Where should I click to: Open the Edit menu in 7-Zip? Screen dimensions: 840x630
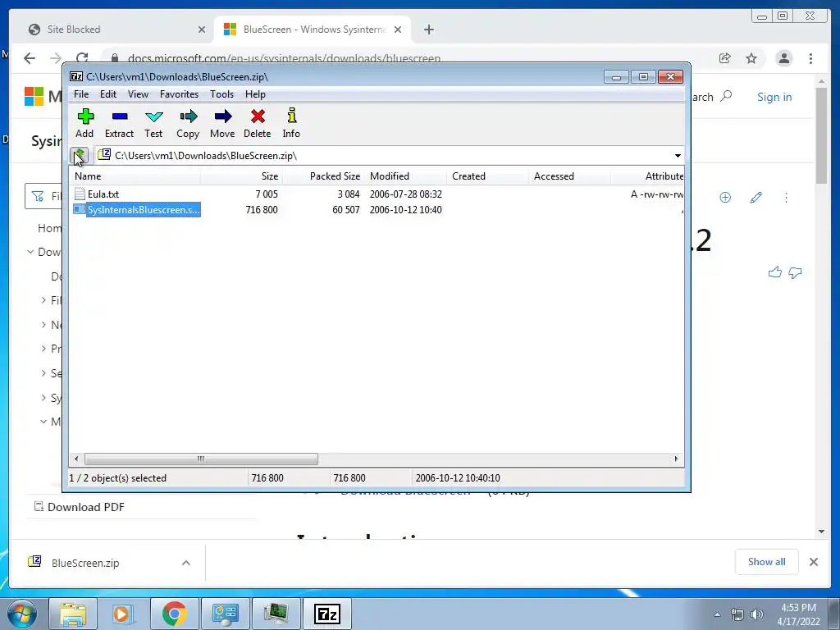coord(108,94)
